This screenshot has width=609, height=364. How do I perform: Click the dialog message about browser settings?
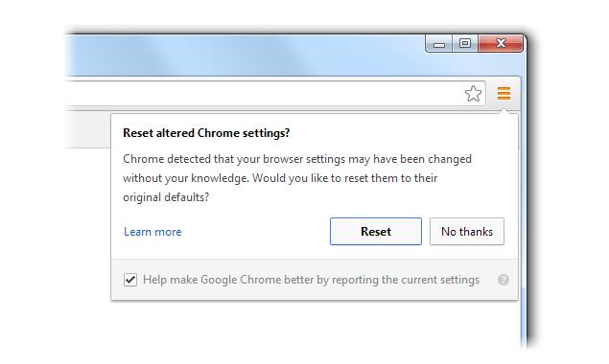pyautogui.click(x=297, y=178)
